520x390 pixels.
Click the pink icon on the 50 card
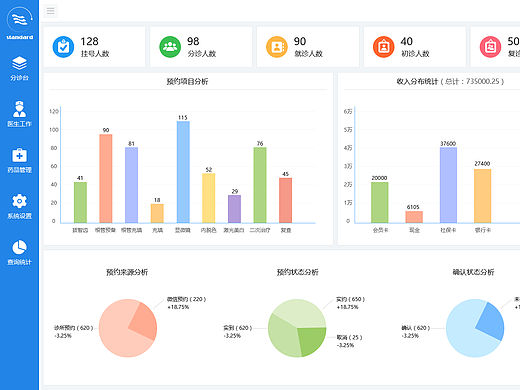(490, 47)
